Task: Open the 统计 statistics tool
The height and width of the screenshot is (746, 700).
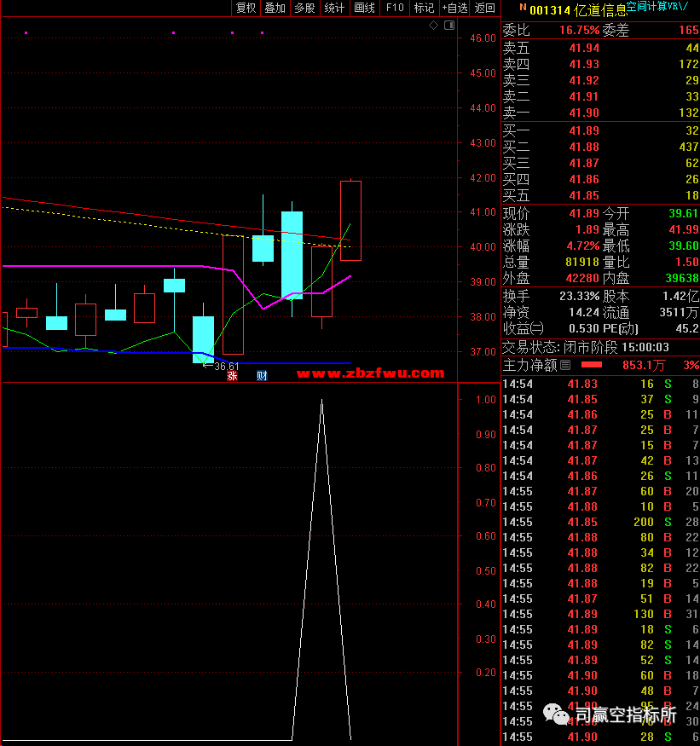Action: coord(334,8)
